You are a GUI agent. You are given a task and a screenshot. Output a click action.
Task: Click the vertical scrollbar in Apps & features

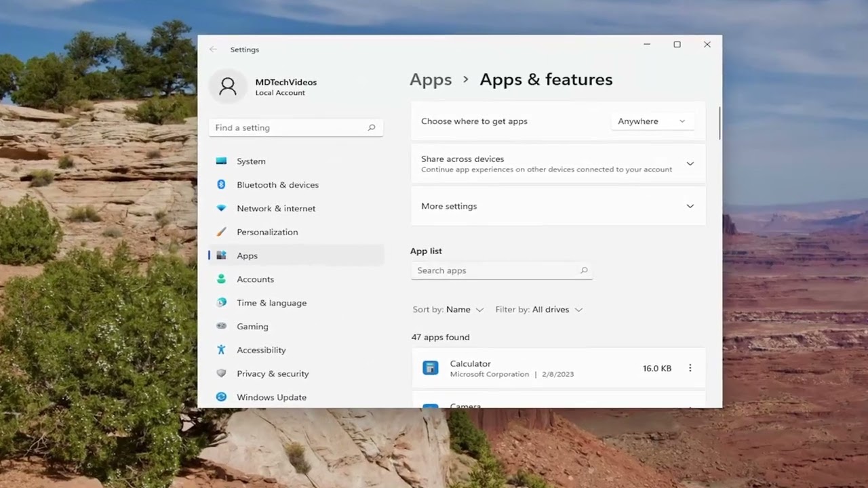coord(719,123)
